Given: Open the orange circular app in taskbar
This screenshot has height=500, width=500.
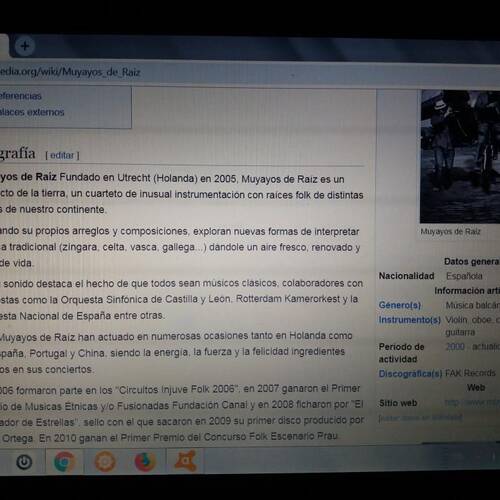Looking at the screenshot, I should (105, 462).
